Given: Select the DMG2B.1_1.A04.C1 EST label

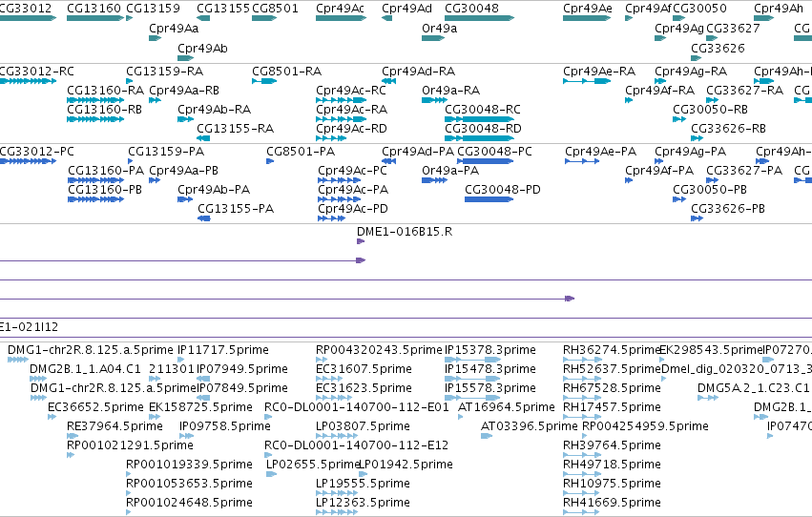Looking at the screenshot, I should tap(85, 369).
